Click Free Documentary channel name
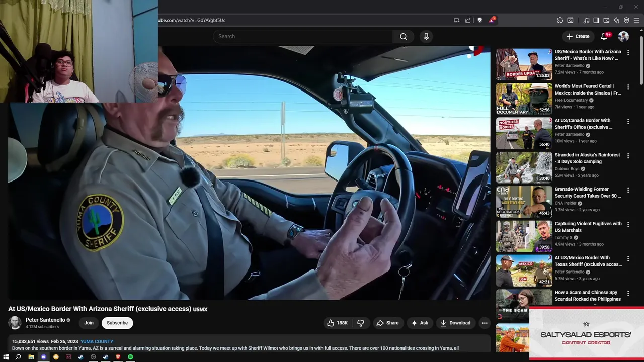This screenshot has width=644, height=362. (x=571, y=100)
